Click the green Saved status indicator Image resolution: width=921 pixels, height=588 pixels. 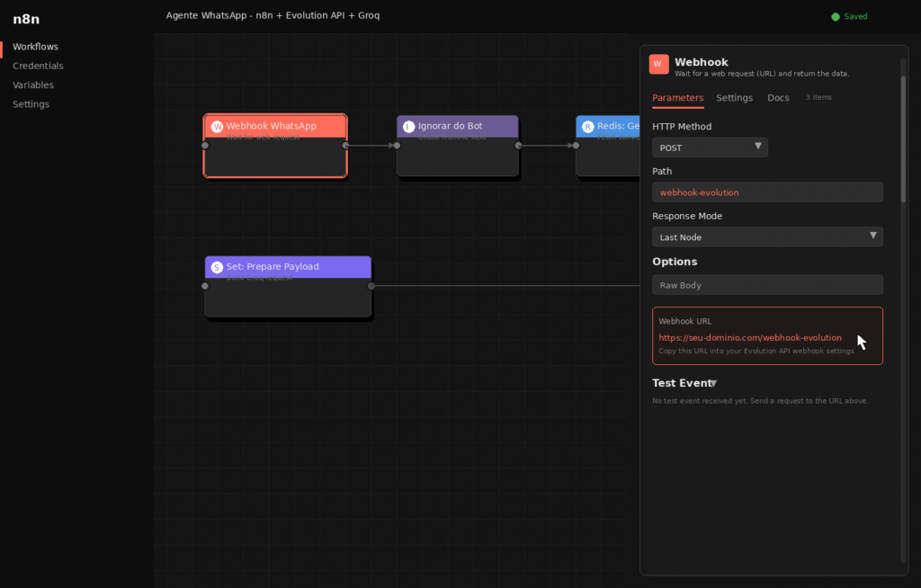click(849, 16)
